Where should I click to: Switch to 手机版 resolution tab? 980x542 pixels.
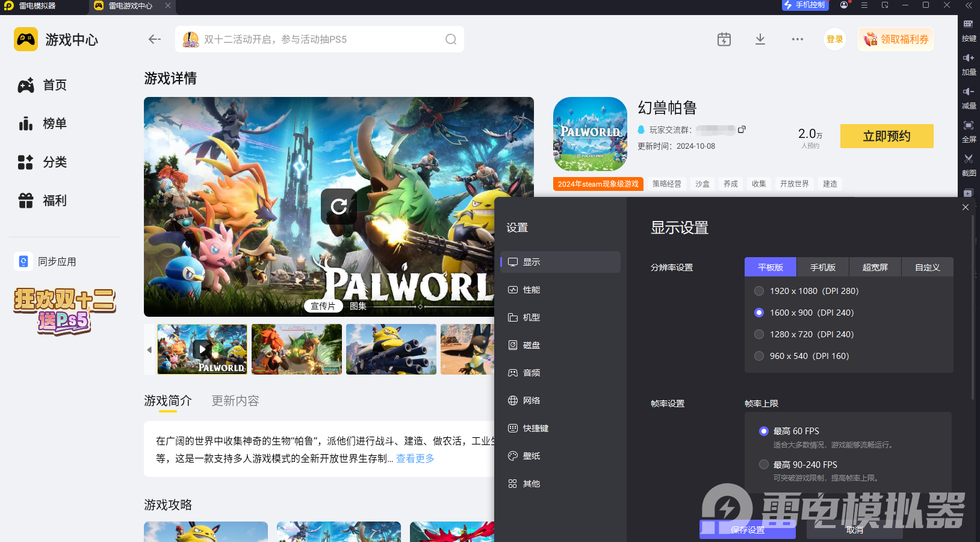[x=823, y=267]
